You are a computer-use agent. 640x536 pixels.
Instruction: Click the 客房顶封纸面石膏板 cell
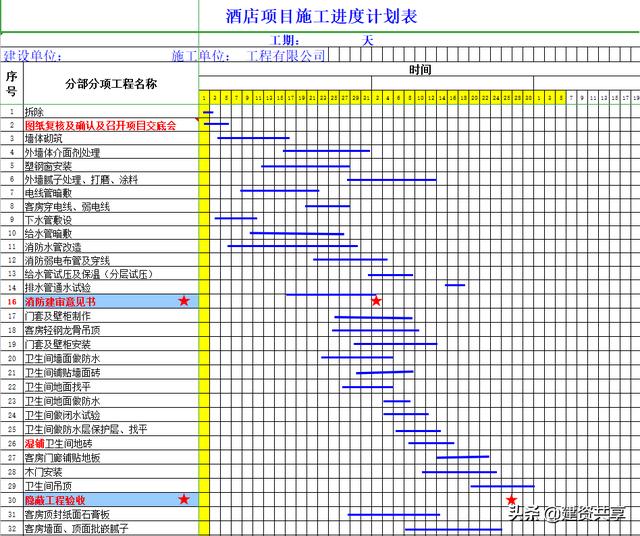(111, 514)
